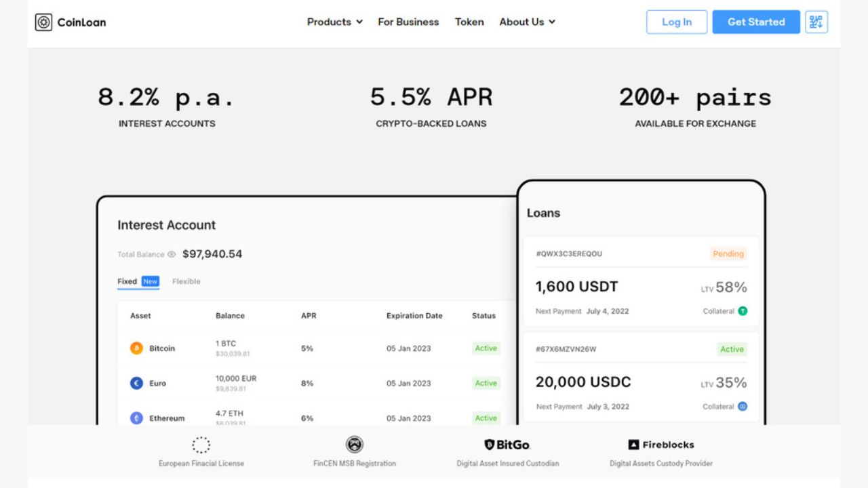Click the Fireblocks logo
Screen dimensions: 868x488
pos(661,445)
